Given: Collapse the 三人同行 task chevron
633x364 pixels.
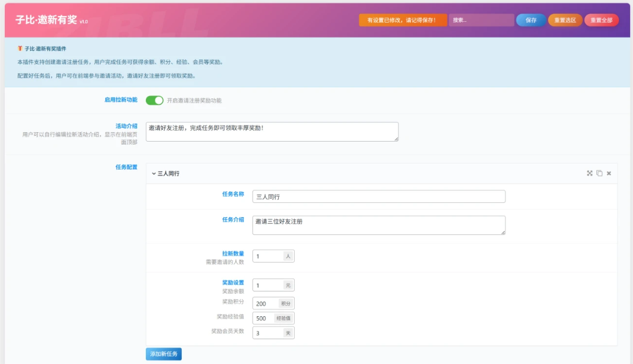Looking at the screenshot, I should [x=154, y=174].
